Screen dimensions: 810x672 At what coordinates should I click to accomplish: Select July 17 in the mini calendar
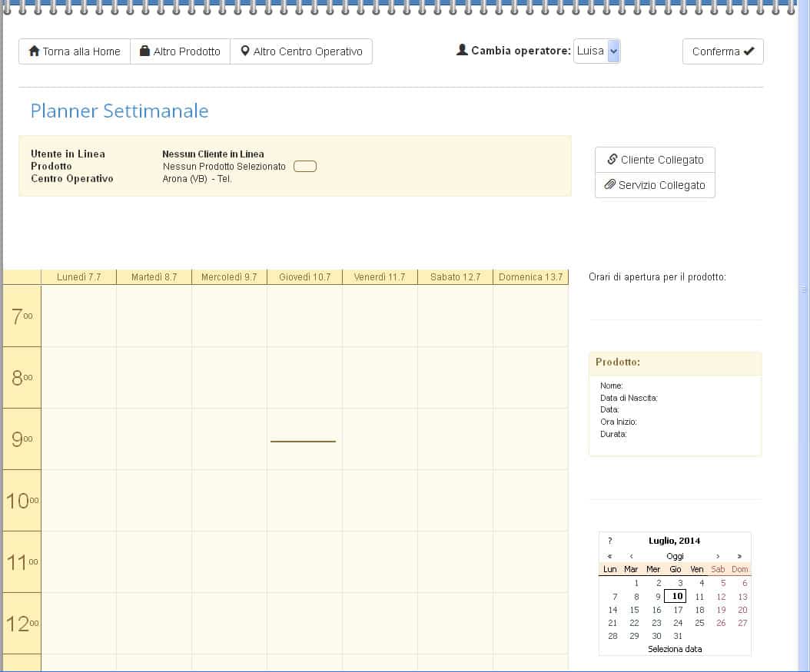[x=678, y=610]
